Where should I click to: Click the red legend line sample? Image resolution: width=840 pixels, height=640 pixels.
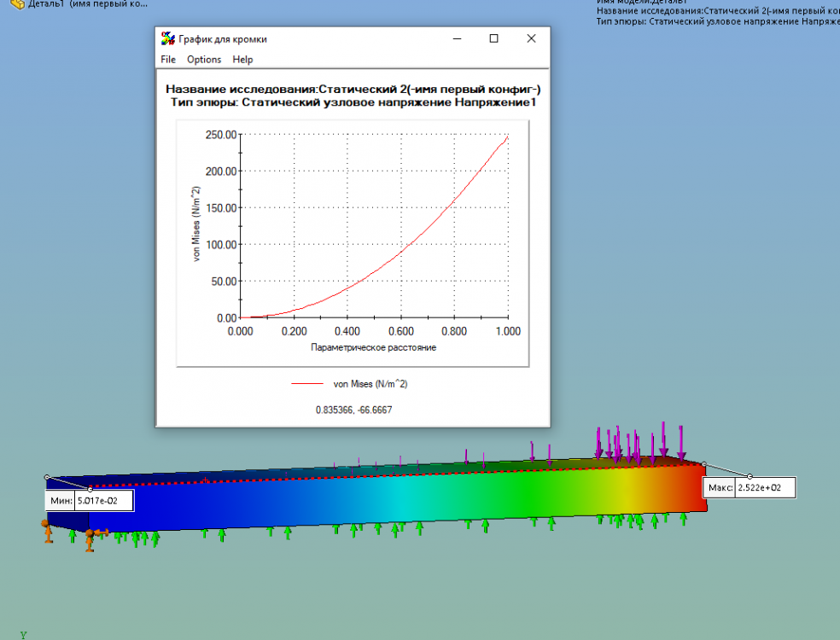[307, 384]
